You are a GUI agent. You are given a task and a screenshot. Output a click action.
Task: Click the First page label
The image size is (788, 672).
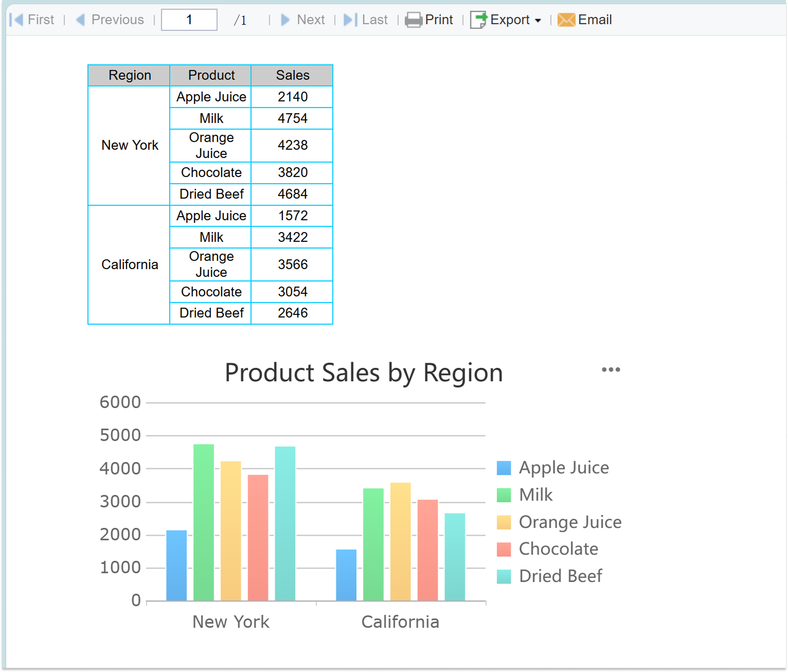pyautogui.click(x=41, y=20)
